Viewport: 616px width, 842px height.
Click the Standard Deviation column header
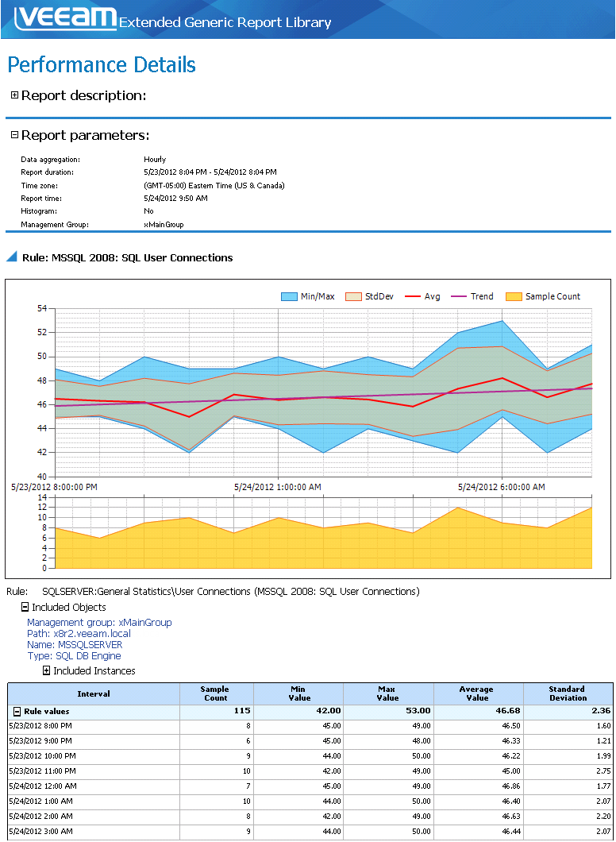point(568,693)
